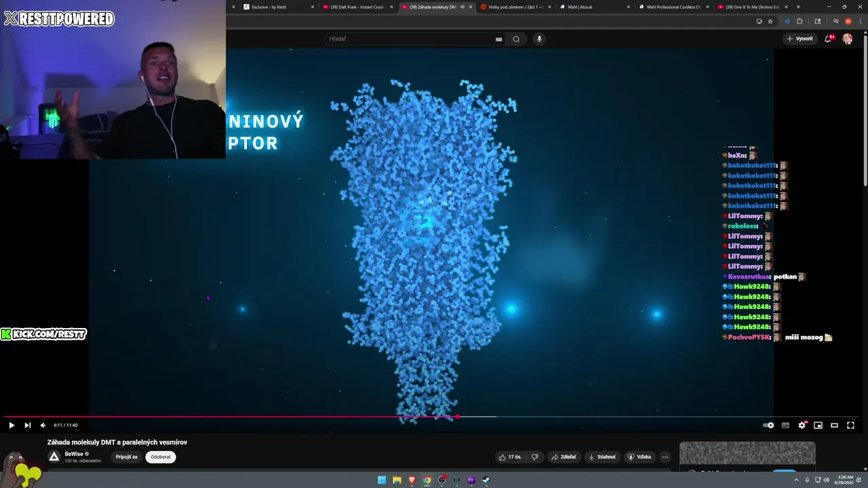Open the Windows Start menu

382,480
